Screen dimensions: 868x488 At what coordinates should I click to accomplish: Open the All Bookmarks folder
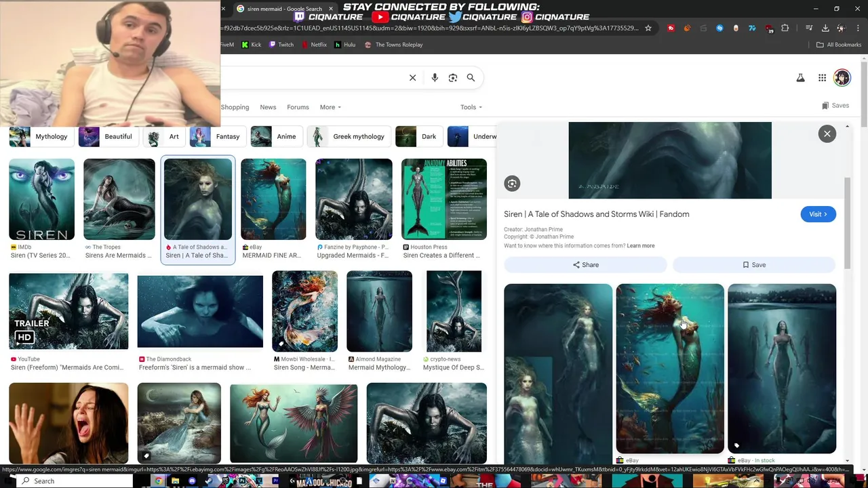pyautogui.click(x=839, y=45)
